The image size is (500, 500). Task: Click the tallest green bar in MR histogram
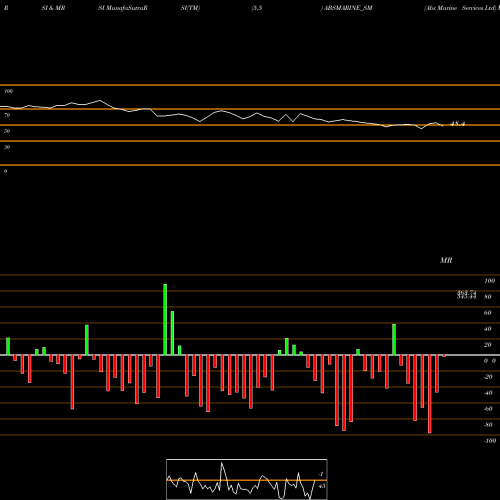tap(165, 320)
